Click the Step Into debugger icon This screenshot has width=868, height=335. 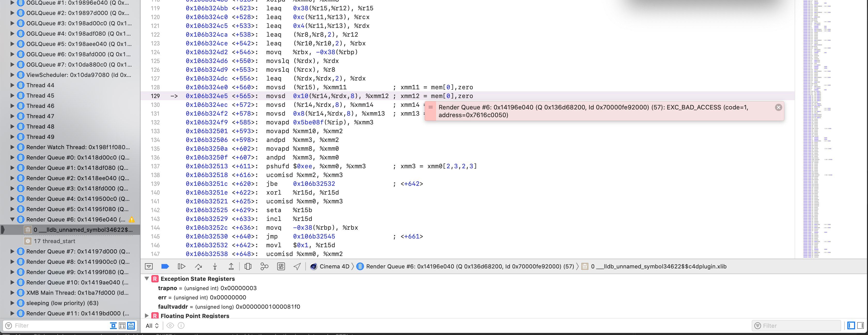point(215,266)
